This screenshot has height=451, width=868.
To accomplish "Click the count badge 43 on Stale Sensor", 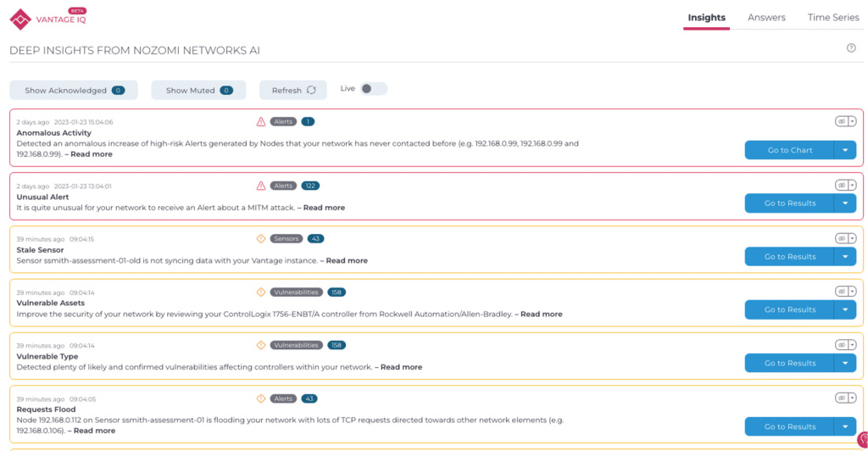I will pos(315,238).
